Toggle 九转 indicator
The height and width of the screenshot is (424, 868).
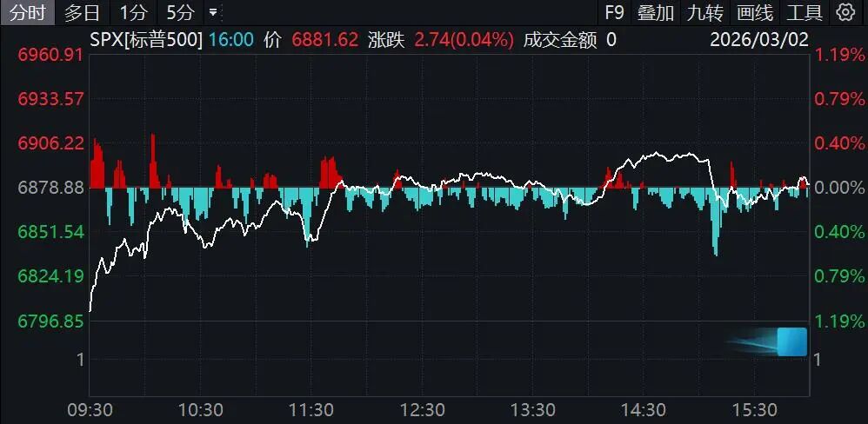704,12
